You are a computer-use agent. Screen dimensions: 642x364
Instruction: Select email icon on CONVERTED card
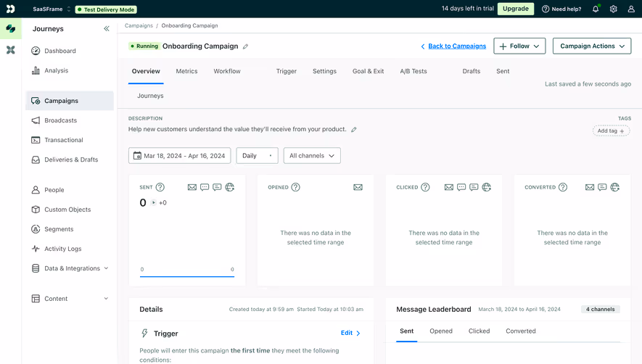[590, 187]
